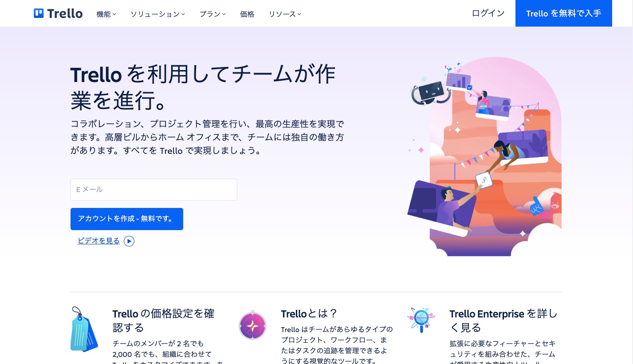
Task: Click the robot character in the illustration
Action: coord(431,91)
